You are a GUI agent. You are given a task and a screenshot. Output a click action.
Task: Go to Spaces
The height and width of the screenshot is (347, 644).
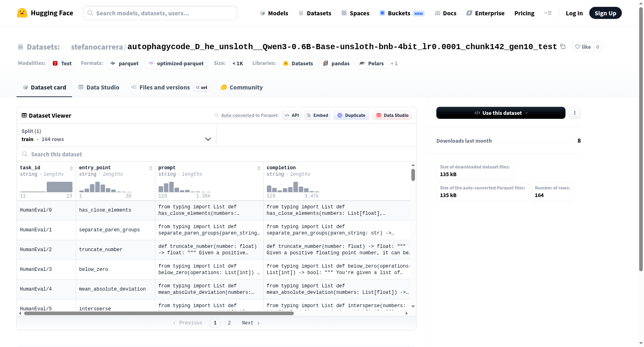(355, 13)
